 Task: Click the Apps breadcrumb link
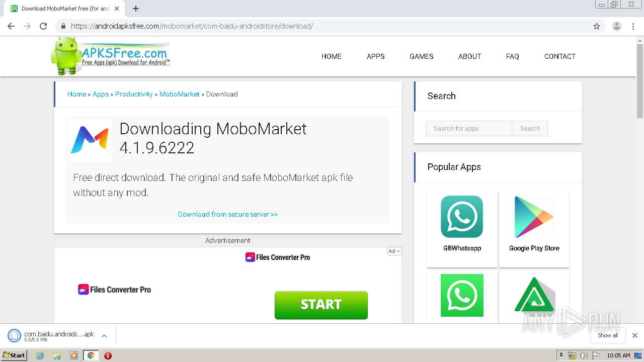click(101, 94)
